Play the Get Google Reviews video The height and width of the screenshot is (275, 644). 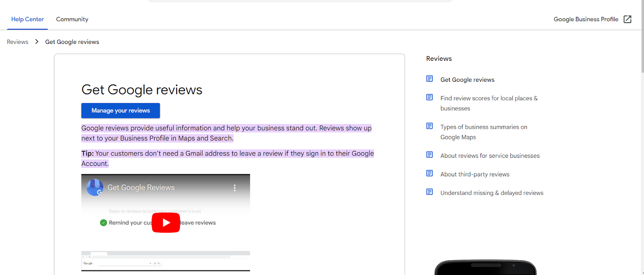coord(166,223)
